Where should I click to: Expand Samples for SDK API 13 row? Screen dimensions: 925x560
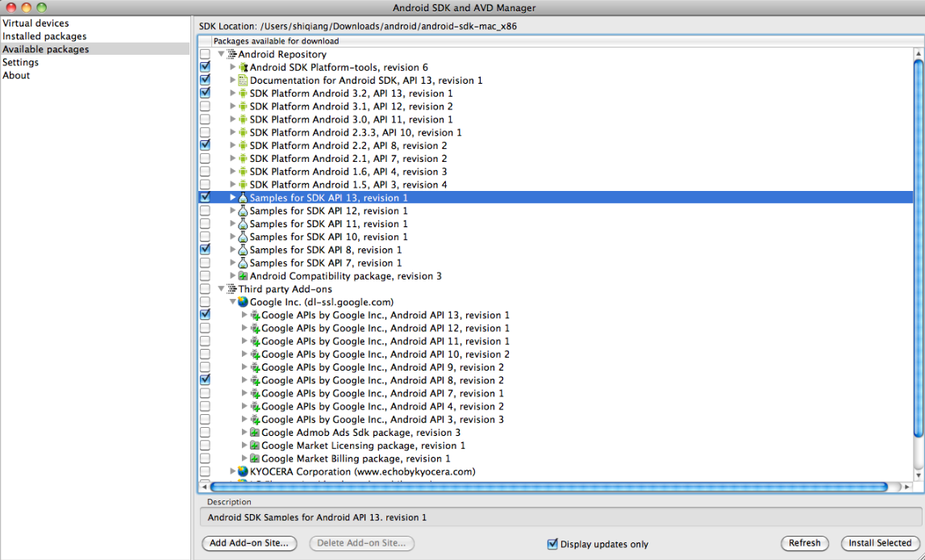click(233, 197)
